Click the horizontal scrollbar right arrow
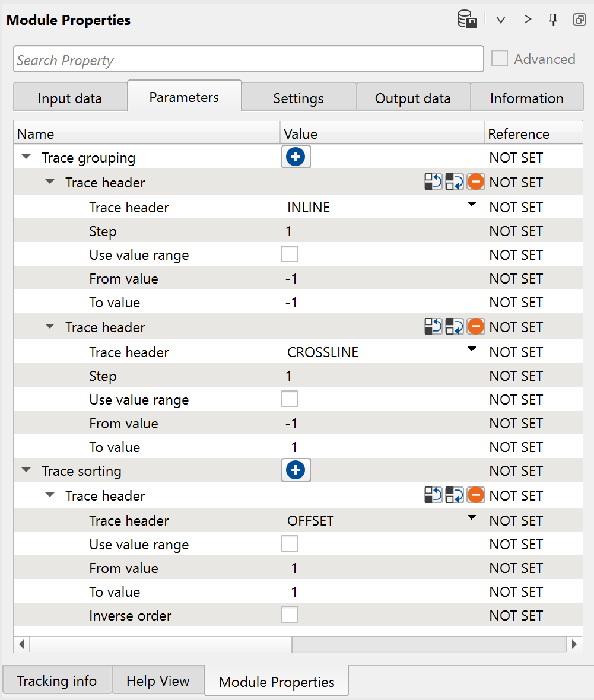594x700 pixels. click(x=574, y=644)
